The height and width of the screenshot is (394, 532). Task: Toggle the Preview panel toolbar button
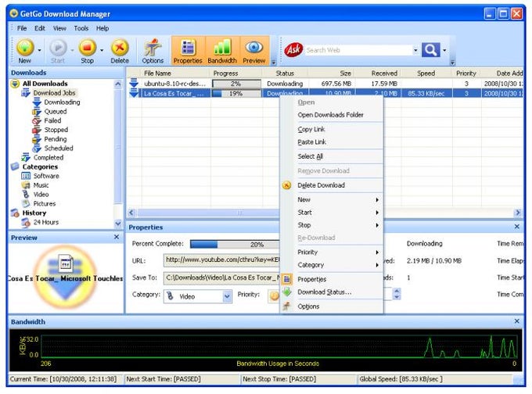(253, 51)
